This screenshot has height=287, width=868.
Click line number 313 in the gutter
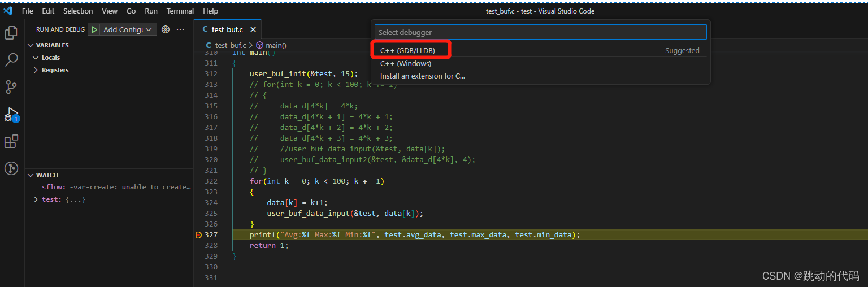[x=211, y=85]
